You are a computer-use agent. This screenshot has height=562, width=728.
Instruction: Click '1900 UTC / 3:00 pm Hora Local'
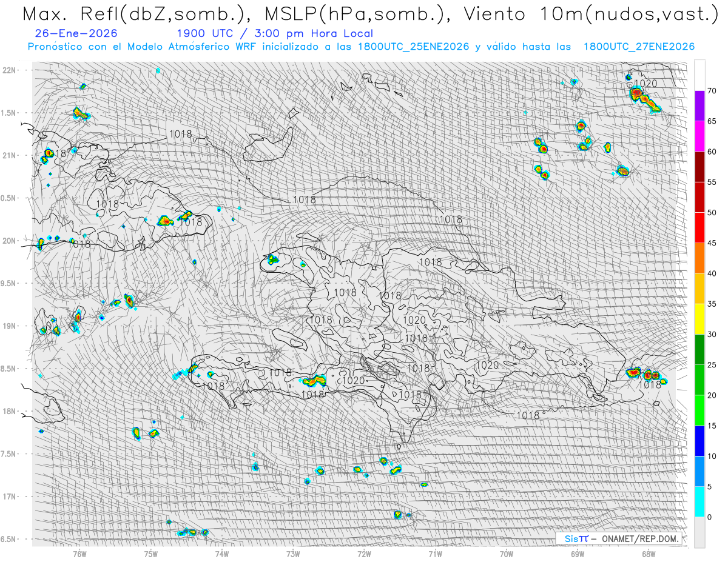click(x=275, y=33)
